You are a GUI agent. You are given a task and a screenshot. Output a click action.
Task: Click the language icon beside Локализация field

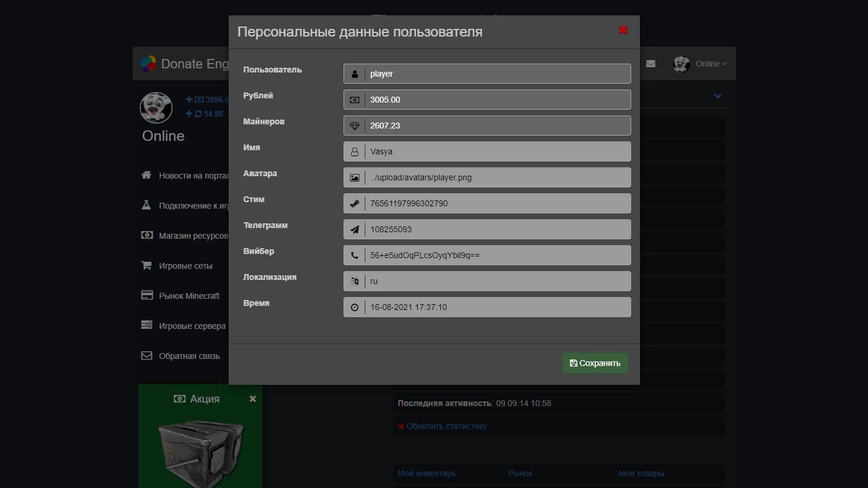[354, 281]
